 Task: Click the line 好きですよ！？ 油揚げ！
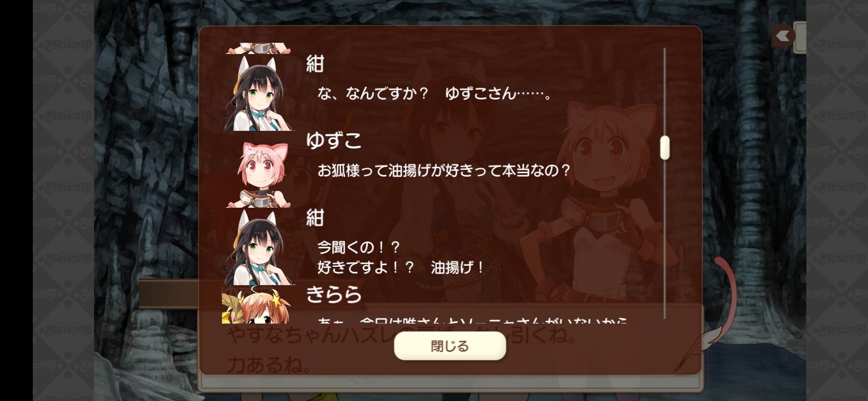[x=401, y=267]
